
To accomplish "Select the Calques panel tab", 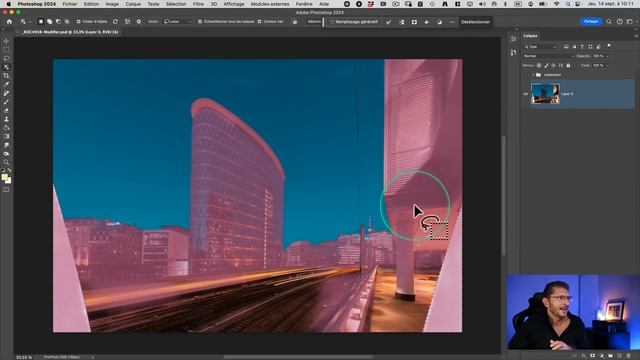I will (x=531, y=36).
